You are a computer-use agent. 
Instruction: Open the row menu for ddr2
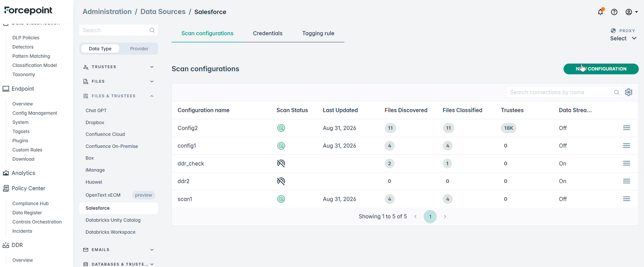[x=627, y=181]
